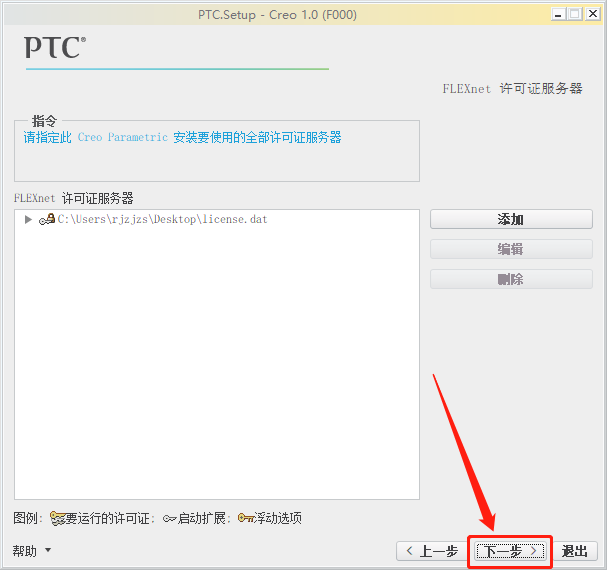Click the 添加 button
The width and height of the screenshot is (607, 570).
tap(511, 220)
